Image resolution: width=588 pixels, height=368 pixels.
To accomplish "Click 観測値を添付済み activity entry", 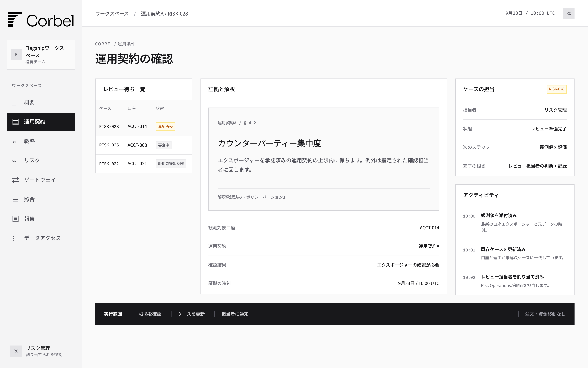I will click(x=515, y=223).
